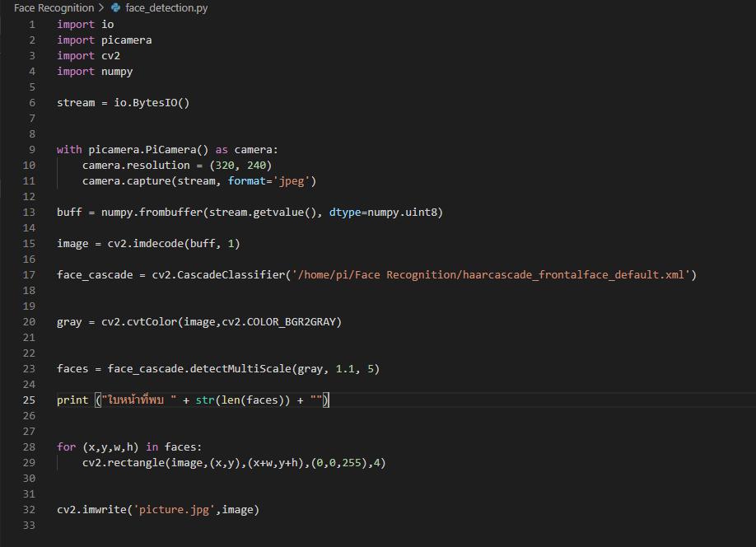
Task: Click 'cv2.imwrite' on line 32
Action: (x=91, y=510)
